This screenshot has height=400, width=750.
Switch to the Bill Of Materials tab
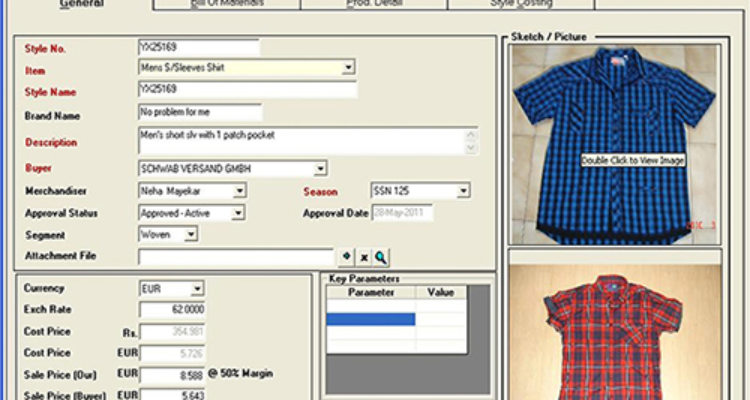(x=227, y=4)
